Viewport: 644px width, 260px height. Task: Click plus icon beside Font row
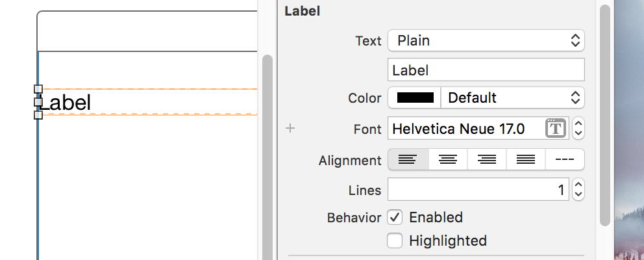(290, 128)
